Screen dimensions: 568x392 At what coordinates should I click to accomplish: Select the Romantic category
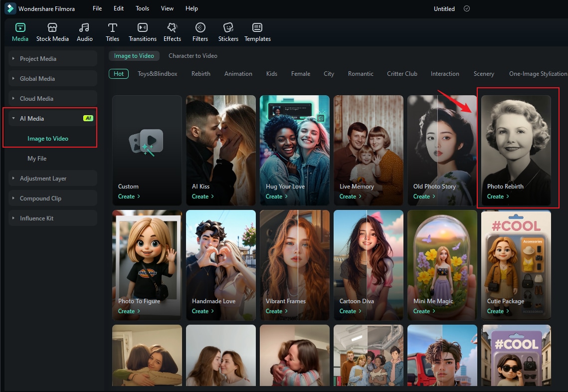[x=361, y=73]
